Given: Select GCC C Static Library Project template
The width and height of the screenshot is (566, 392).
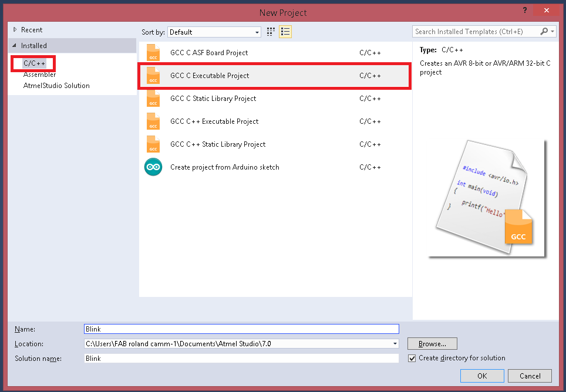Looking at the screenshot, I should pos(275,99).
